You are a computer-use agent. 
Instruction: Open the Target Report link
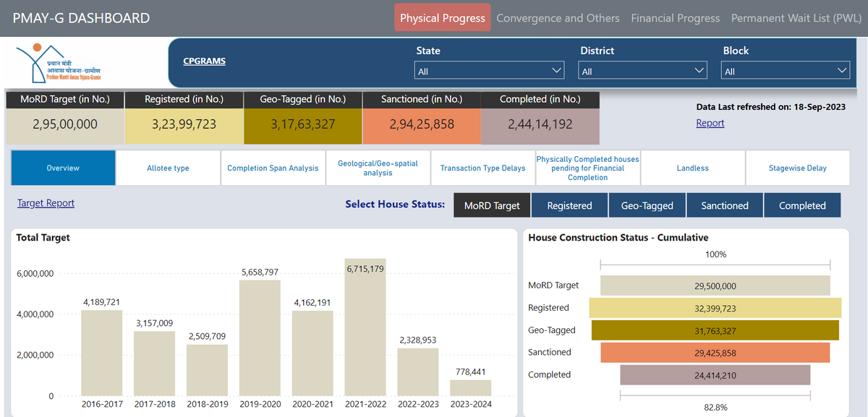pyautogui.click(x=46, y=203)
